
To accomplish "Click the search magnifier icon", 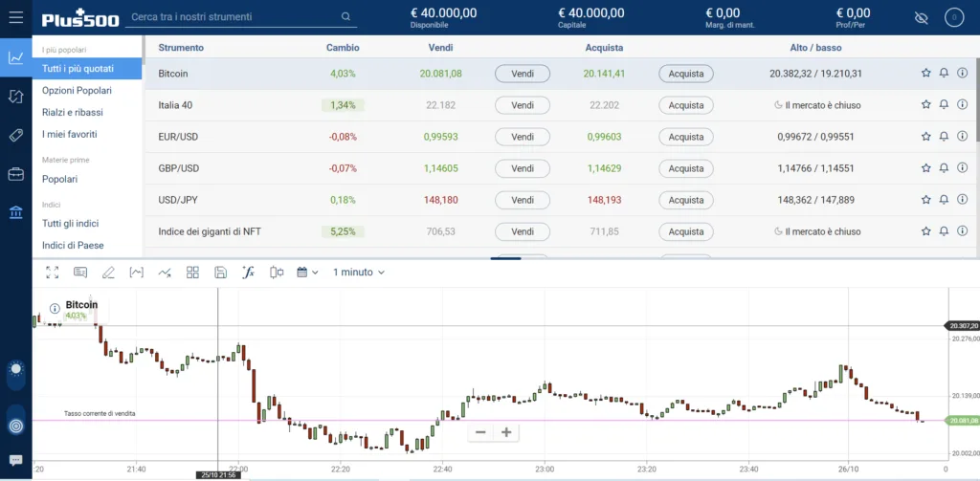I will [x=345, y=17].
